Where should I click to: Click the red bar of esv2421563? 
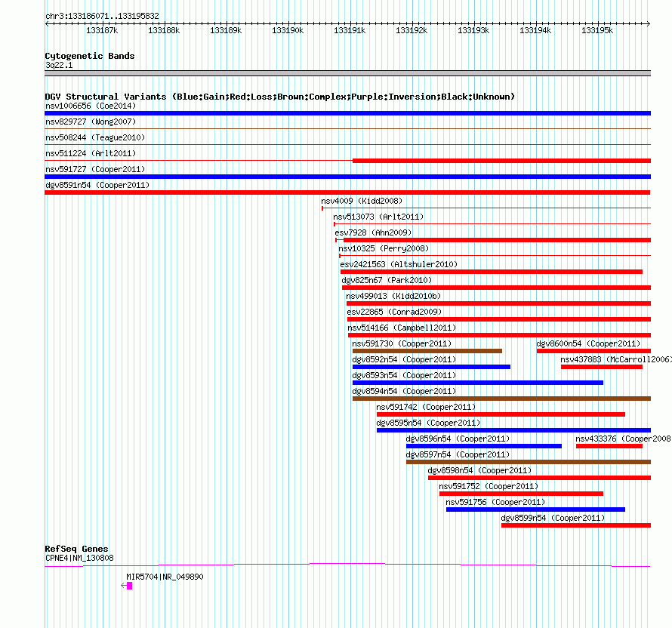coord(492,272)
